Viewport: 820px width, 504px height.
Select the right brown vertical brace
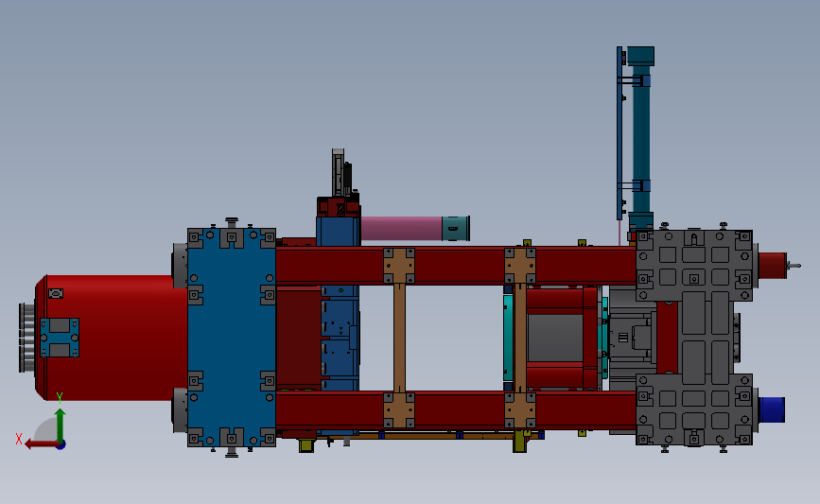point(520,339)
